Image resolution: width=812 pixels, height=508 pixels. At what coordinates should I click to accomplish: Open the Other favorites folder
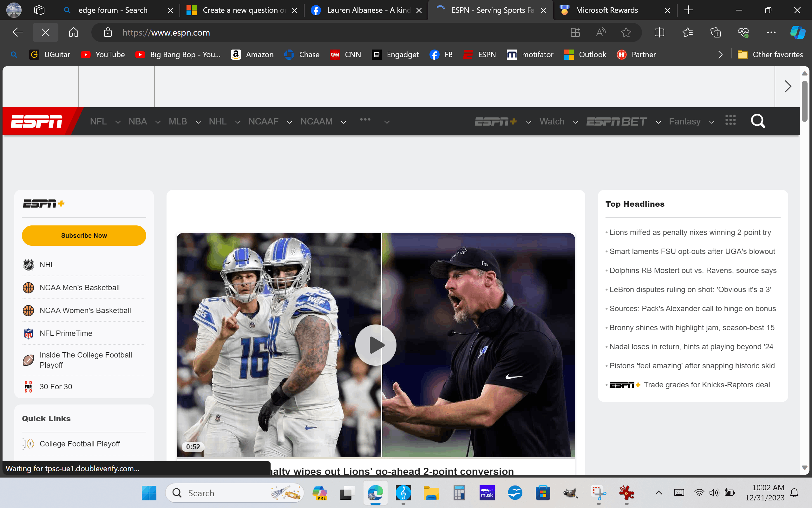tap(770, 54)
